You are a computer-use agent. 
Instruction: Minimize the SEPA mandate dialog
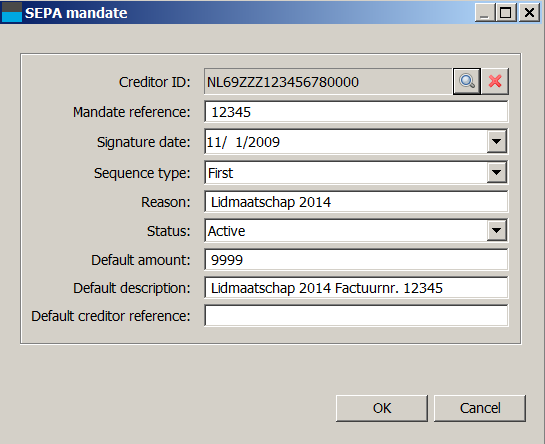485,13
